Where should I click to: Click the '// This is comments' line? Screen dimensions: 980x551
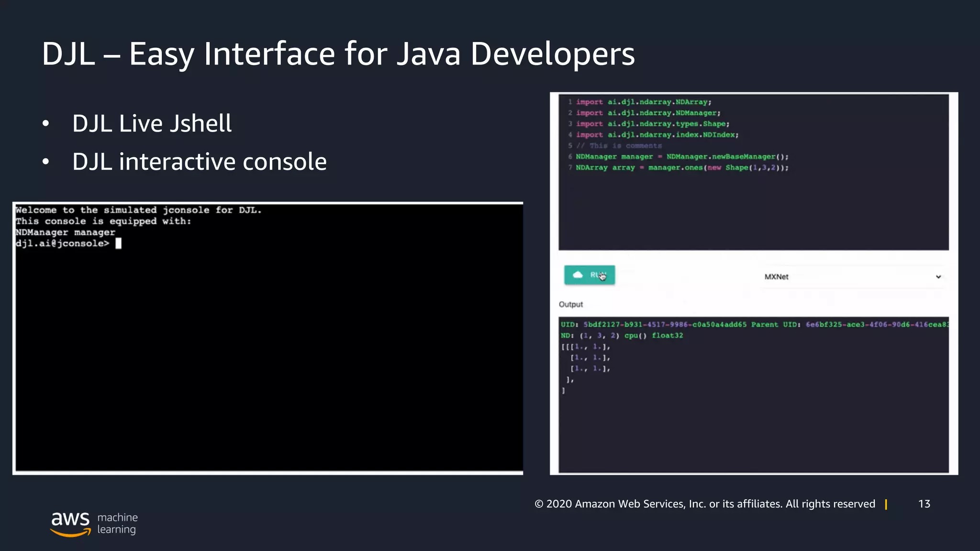point(619,146)
